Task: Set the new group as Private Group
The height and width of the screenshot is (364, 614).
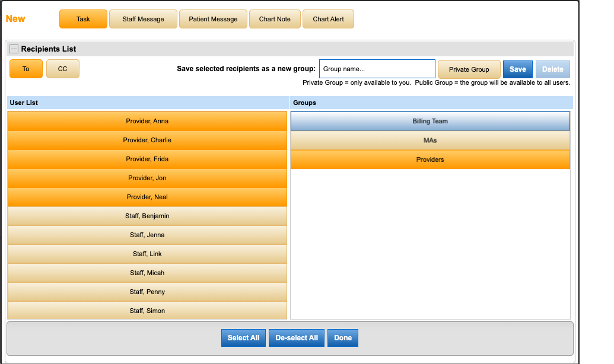Action: pos(469,69)
